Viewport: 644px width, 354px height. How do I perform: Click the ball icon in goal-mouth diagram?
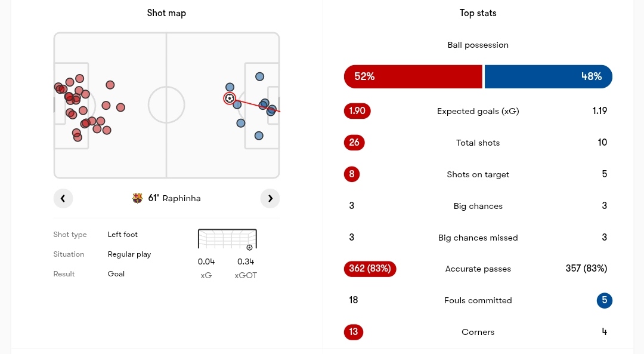pyautogui.click(x=249, y=247)
